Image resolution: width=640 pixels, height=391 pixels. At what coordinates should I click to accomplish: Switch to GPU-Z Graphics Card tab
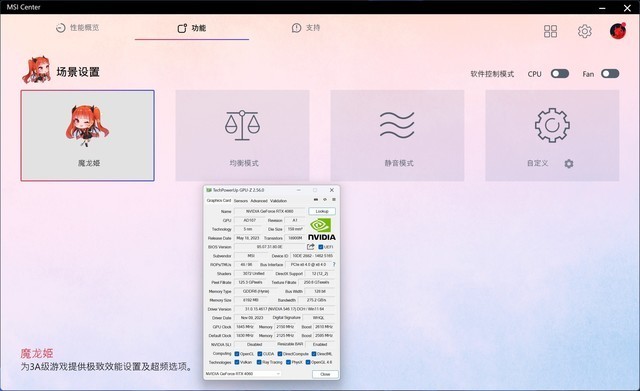(219, 200)
